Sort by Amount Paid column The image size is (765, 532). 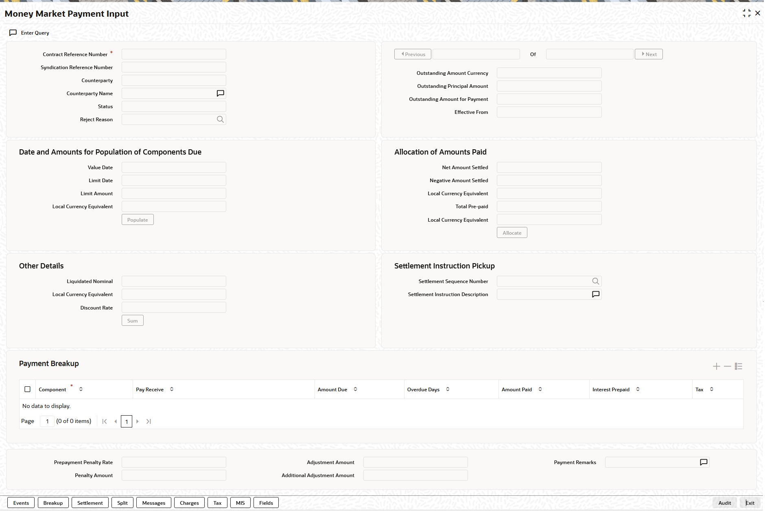point(540,389)
